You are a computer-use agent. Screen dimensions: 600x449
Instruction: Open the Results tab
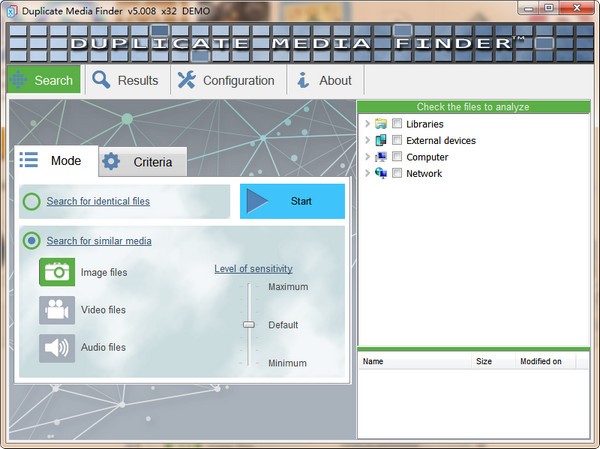pos(128,80)
